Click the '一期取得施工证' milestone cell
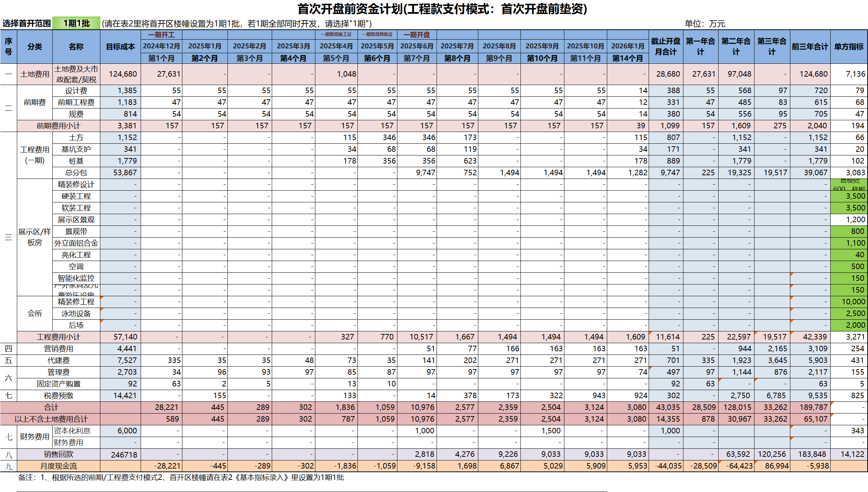Viewport: 868px width, 492px height. 336,34
